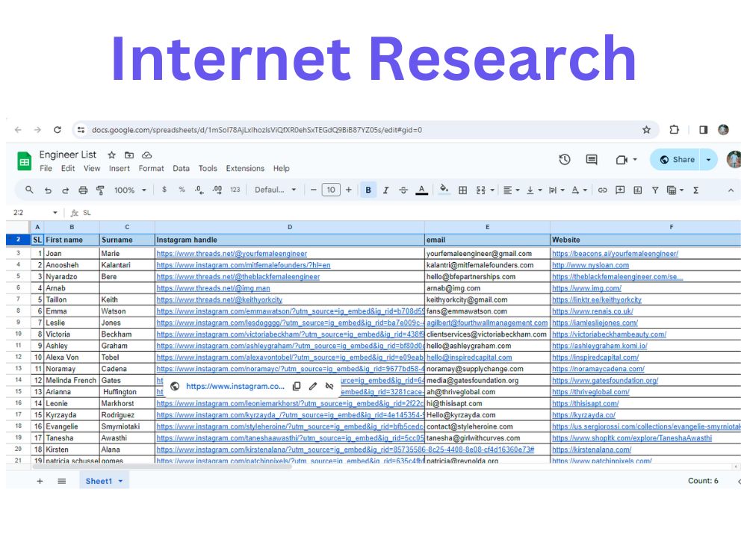Open the merge cells dropdown arrow

coord(492,190)
